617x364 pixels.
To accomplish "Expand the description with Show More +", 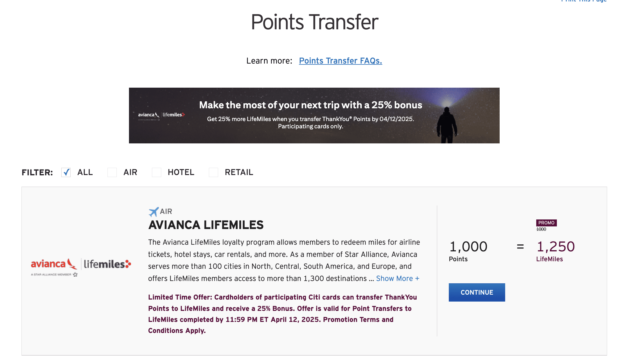I will [x=398, y=279].
